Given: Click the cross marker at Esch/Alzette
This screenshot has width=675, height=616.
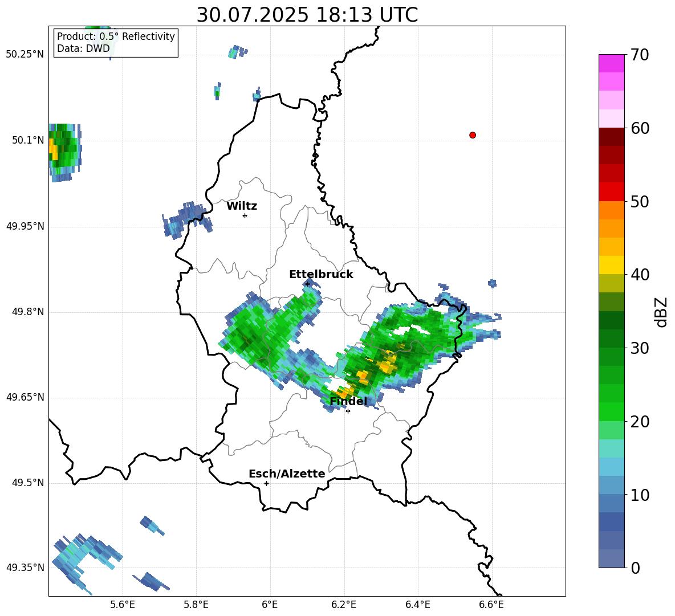Looking at the screenshot, I should pos(266,483).
